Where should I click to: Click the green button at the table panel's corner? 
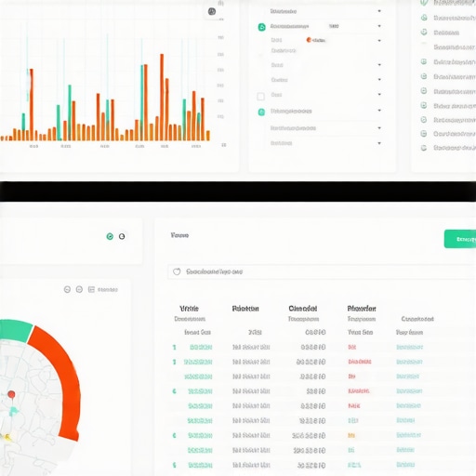(x=460, y=239)
